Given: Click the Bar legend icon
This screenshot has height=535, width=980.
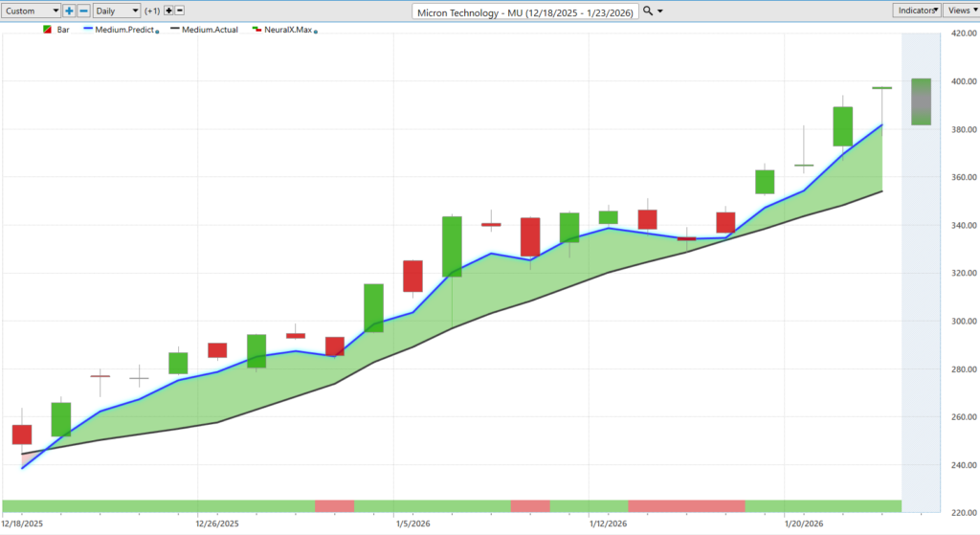Looking at the screenshot, I should click(48, 30).
